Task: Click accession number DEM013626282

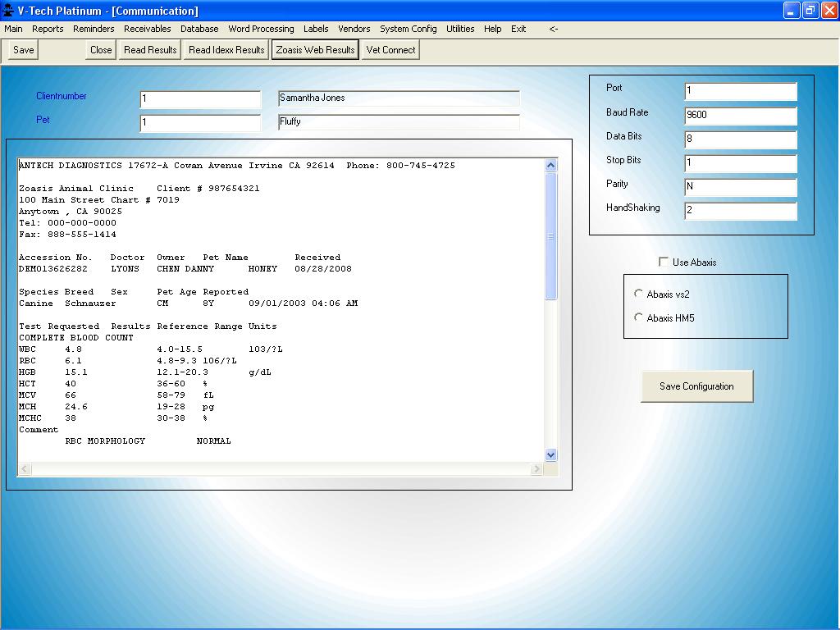Action: 53,269
